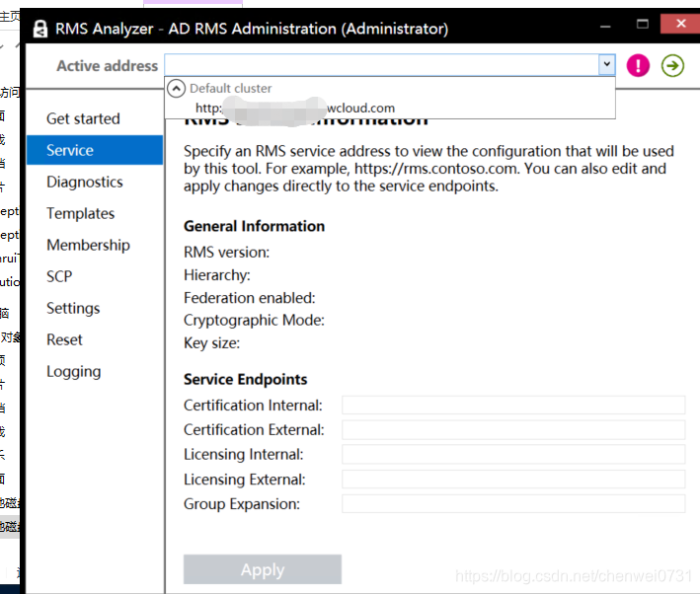The image size is (700, 594).
Task: Click the Certification Internal field
Action: (513, 406)
